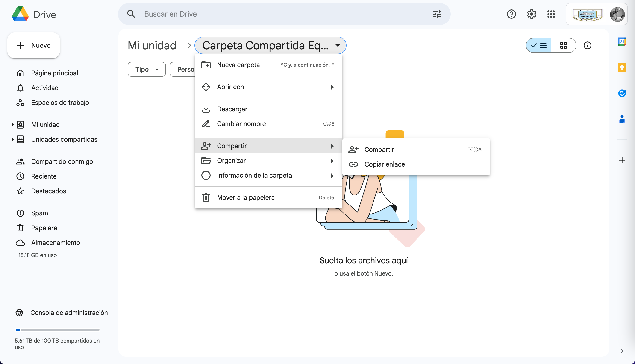Click the Nuevo button
The width and height of the screenshot is (635, 364).
tap(33, 46)
